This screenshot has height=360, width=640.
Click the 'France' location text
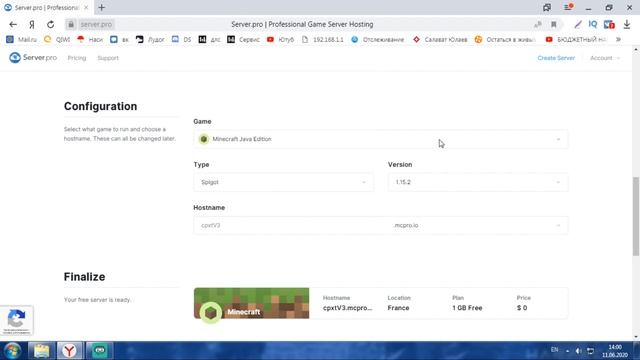(x=398, y=308)
